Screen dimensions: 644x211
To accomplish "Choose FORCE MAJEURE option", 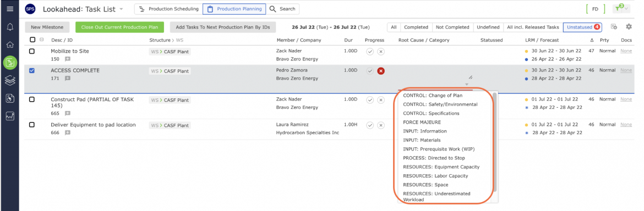I will (x=422, y=122).
